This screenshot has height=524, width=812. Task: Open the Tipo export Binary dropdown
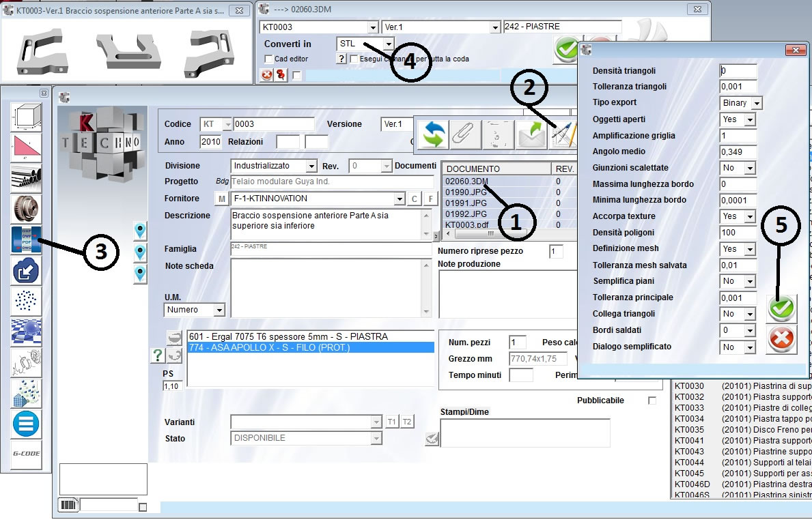pos(757,103)
